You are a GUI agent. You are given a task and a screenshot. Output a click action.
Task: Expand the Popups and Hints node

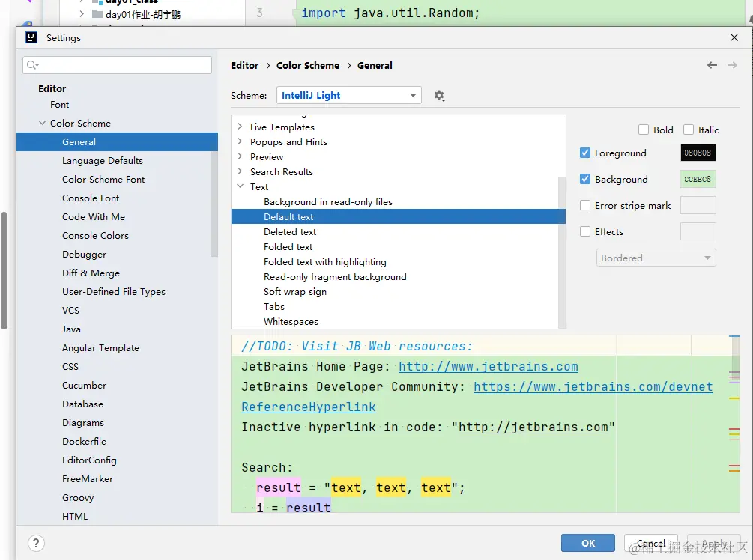(x=240, y=141)
